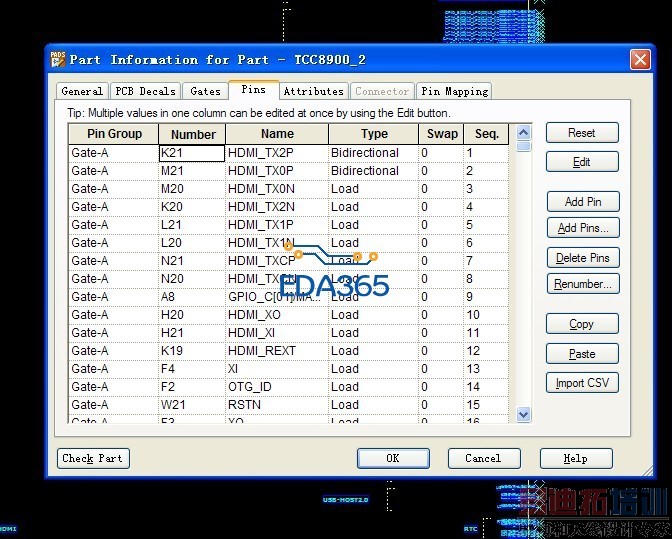Select the N21 number cell
672x539 pixels.
192,261
